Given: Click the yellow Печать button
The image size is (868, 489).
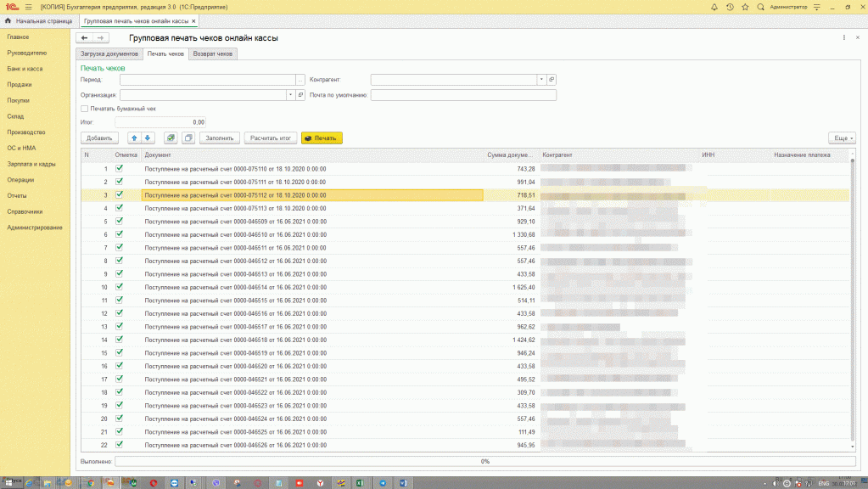Looking at the screenshot, I should click(322, 138).
